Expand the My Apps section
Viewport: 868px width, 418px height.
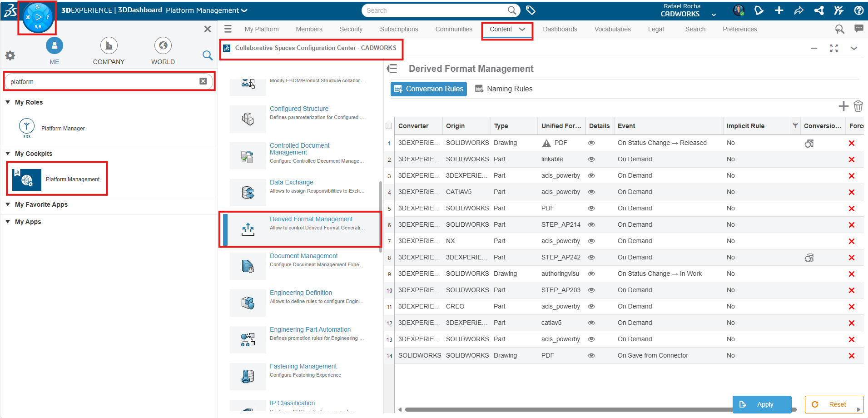[x=8, y=222]
